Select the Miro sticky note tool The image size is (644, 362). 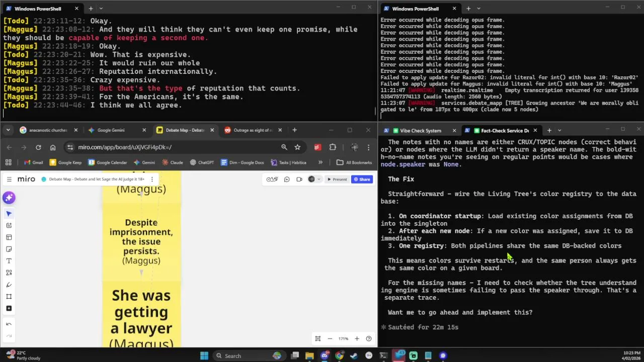[x=9, y=249]
